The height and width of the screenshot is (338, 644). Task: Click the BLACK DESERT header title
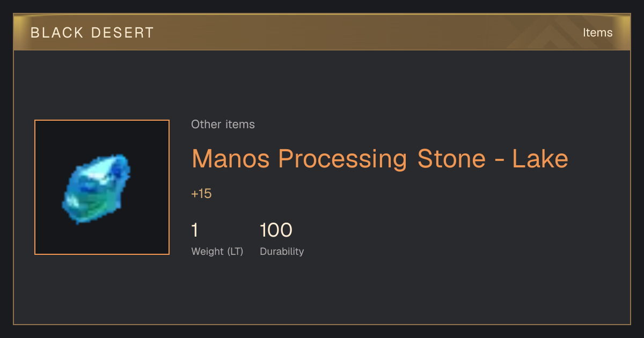(92, 33)
